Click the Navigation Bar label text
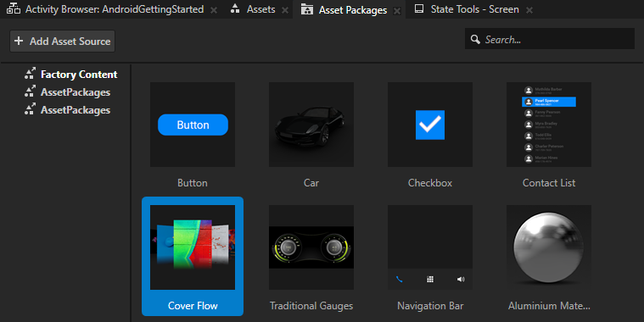644x322 pixels. tap(430, 306)
